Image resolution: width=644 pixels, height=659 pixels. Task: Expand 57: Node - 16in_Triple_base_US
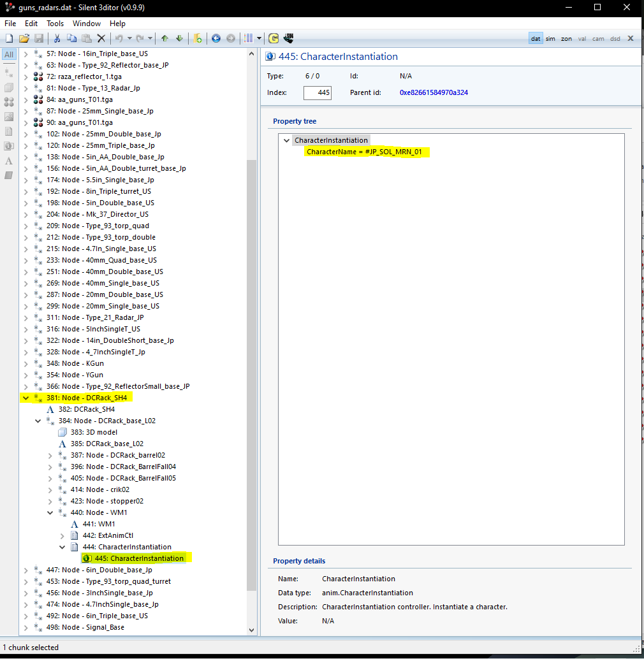click(26, 54)
